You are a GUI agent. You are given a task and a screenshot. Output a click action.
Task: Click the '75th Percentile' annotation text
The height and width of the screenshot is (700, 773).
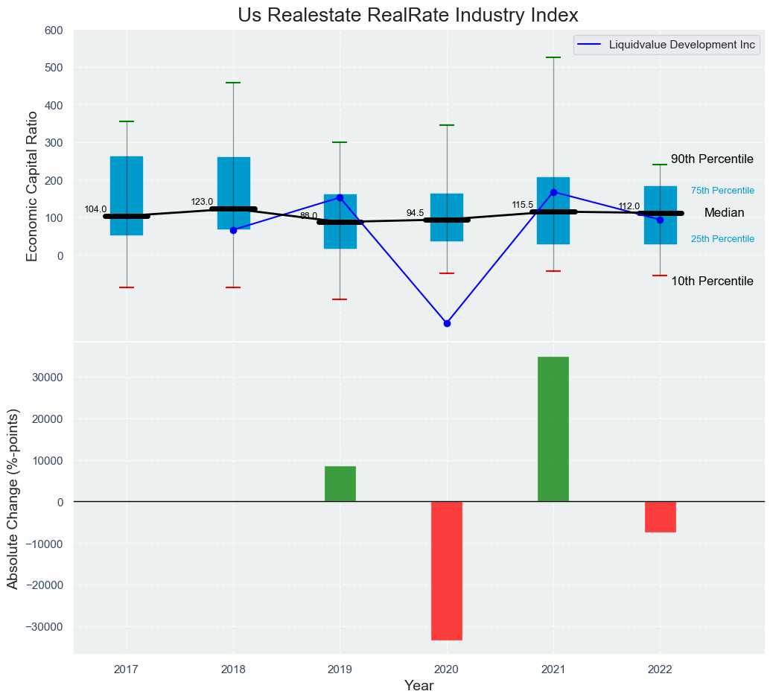[x=722, y=191]
